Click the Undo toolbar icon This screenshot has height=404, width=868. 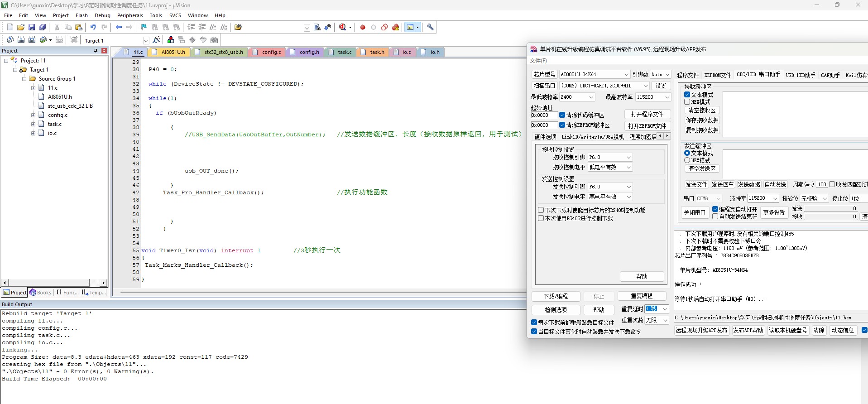coord(93,27)
